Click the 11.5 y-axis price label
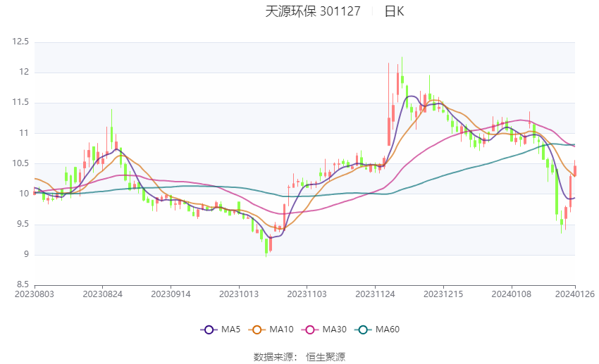This screenshot has width=599, height=364. click(x=20, y=102)
